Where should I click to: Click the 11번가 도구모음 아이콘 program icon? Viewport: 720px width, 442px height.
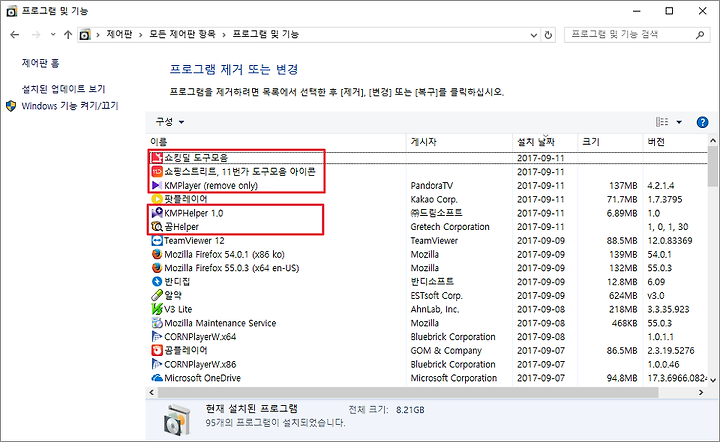tap(157, 172)
